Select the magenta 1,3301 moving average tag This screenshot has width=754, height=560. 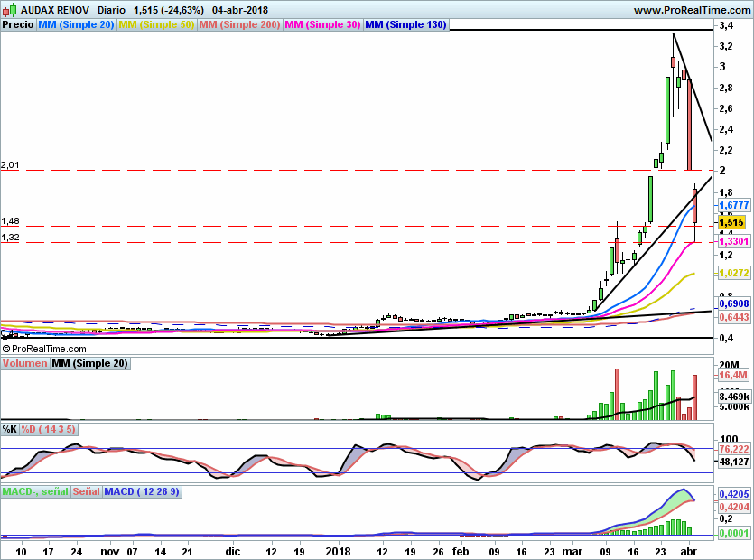tap(732, 242)
